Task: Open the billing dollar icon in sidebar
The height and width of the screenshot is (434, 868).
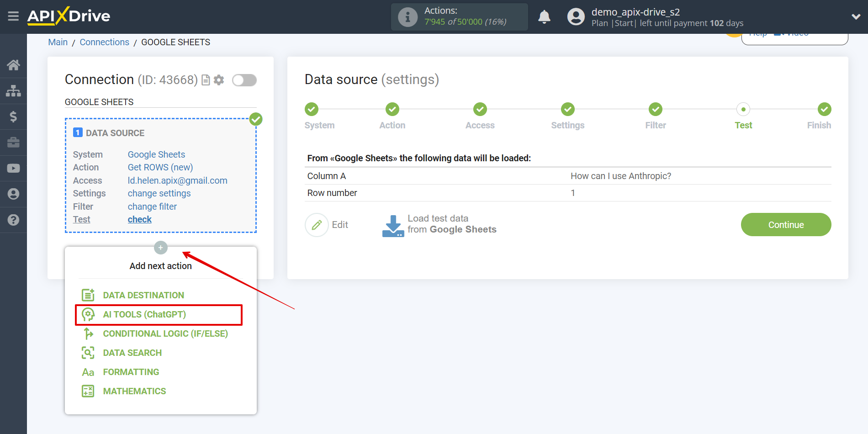Action: click(13, 116)
